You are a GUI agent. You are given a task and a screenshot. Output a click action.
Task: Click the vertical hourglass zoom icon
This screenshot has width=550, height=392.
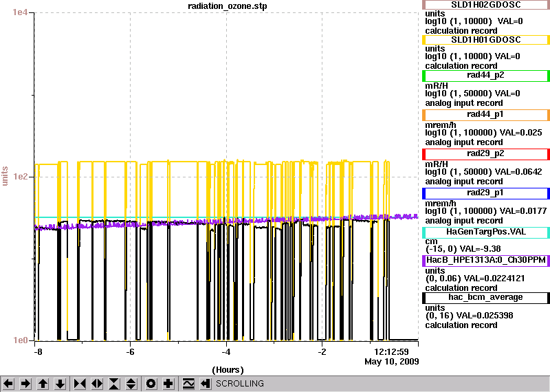coord(114,384)
